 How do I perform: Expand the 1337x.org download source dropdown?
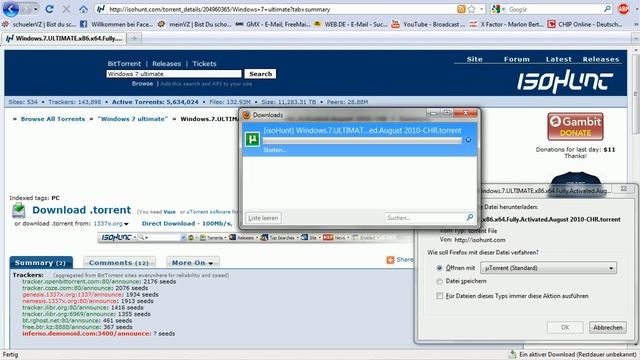[x=126, y=224]
